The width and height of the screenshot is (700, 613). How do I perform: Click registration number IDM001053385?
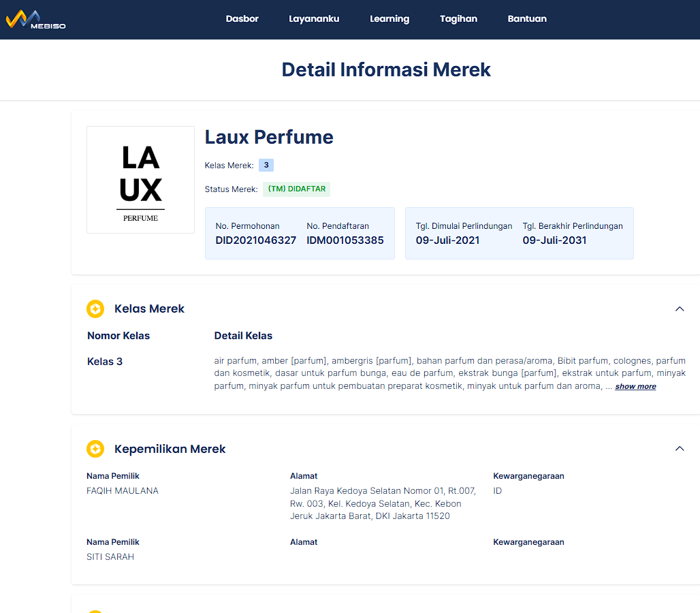345,240
